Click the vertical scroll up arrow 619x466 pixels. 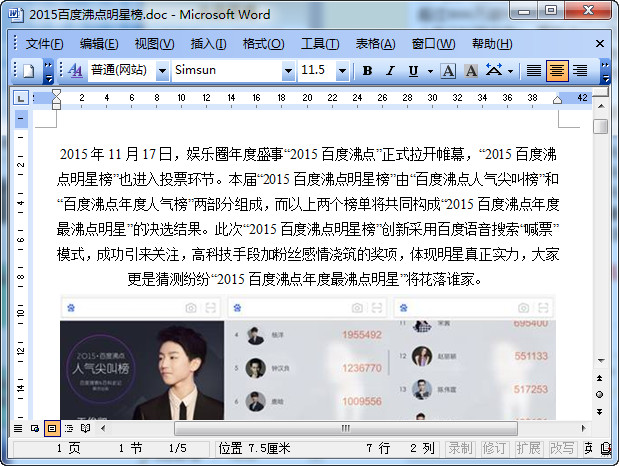coord(600,106)
